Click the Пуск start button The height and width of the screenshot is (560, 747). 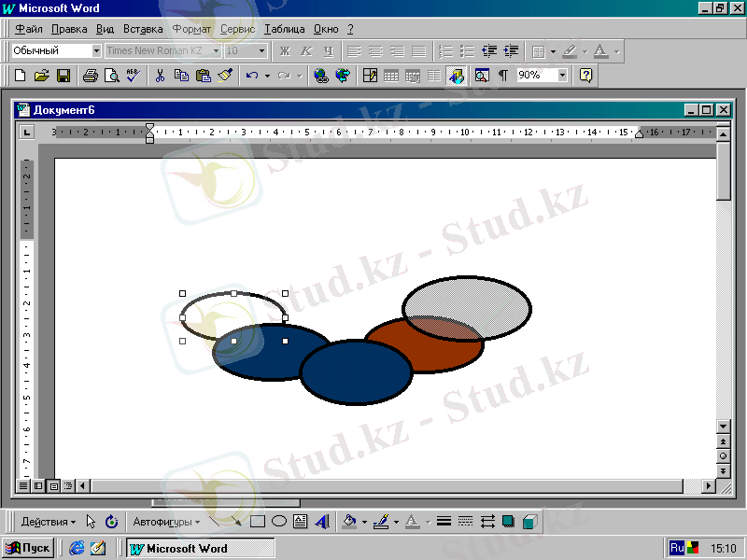click(x=28, y=549)
